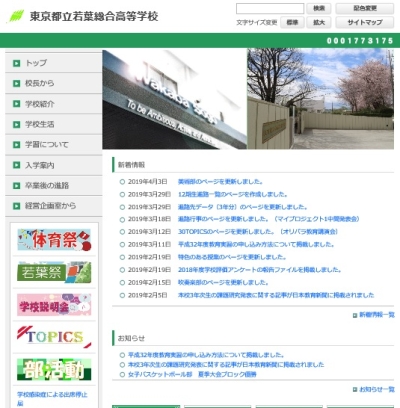
Task: Select 標準 text size button
Action: (292, 22)
